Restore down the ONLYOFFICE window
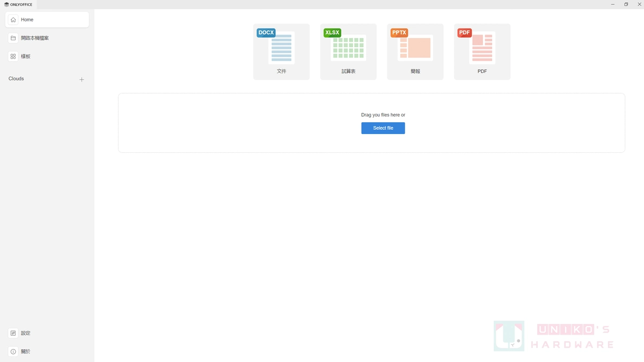The image size is (644, 362). [626, 4]
